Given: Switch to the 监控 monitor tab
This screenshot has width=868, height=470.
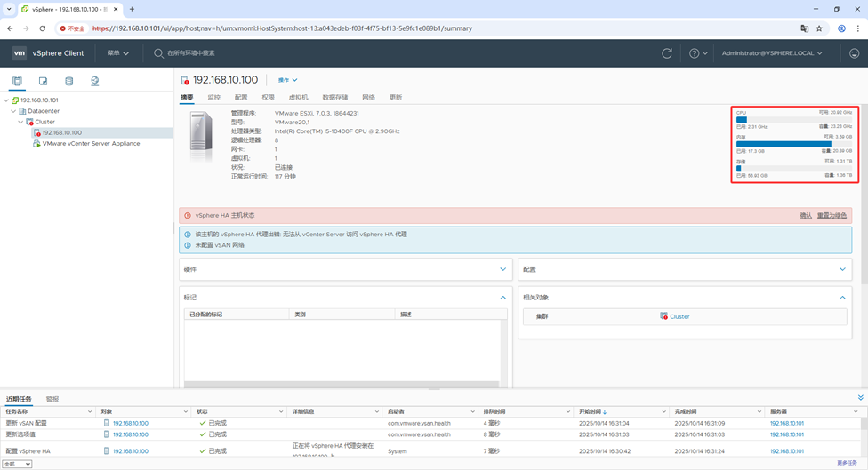Looking at the screenshot, I should tap(213, 97).
